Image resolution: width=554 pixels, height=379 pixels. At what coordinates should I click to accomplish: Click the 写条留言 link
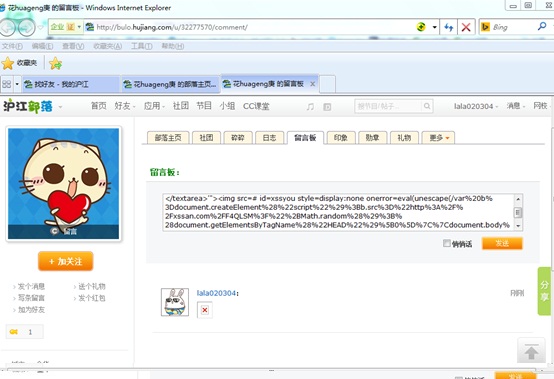[31, 298]
